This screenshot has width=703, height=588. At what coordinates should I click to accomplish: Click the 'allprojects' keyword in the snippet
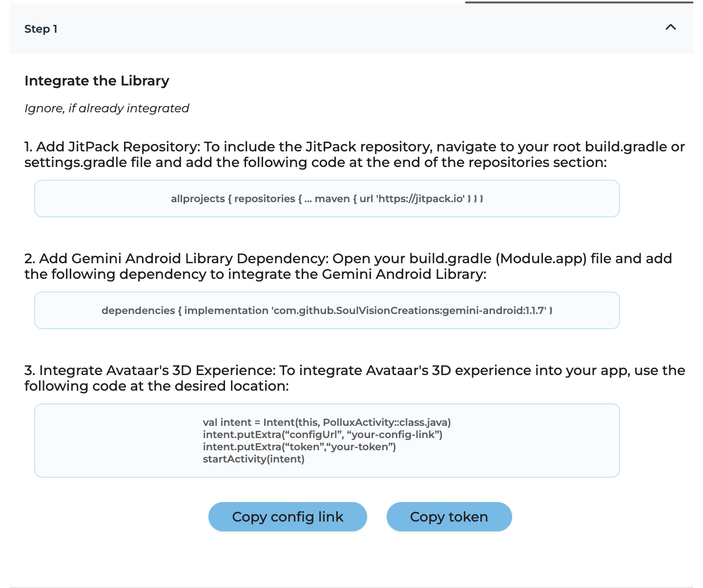point(197,199)
